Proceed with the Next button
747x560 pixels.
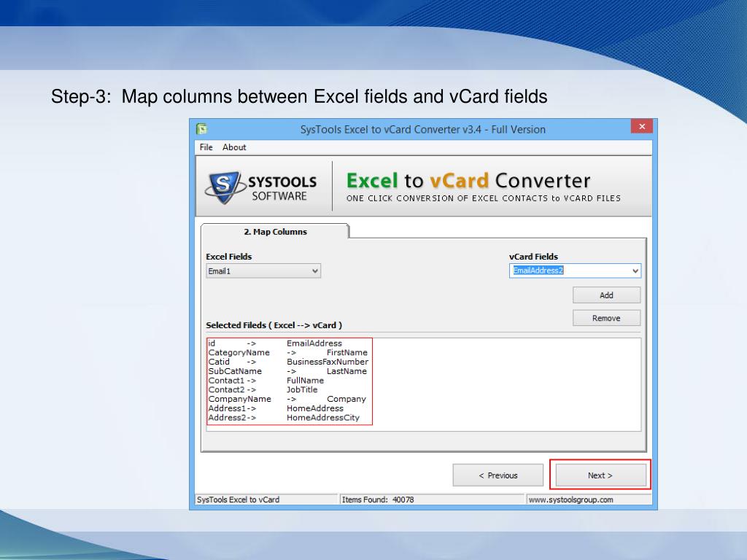(x=600, y=475)
